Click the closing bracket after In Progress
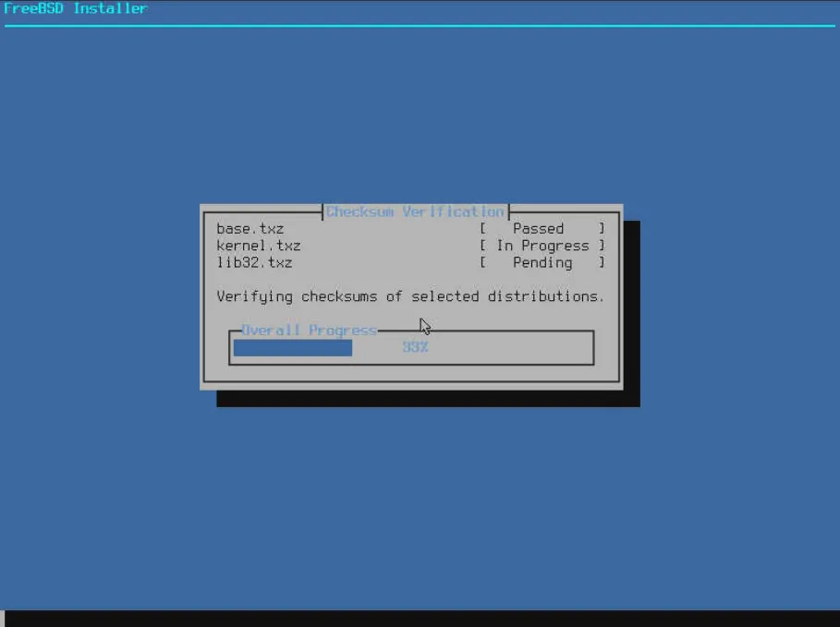This screenshot has width=840, height=627. (602, 246)
